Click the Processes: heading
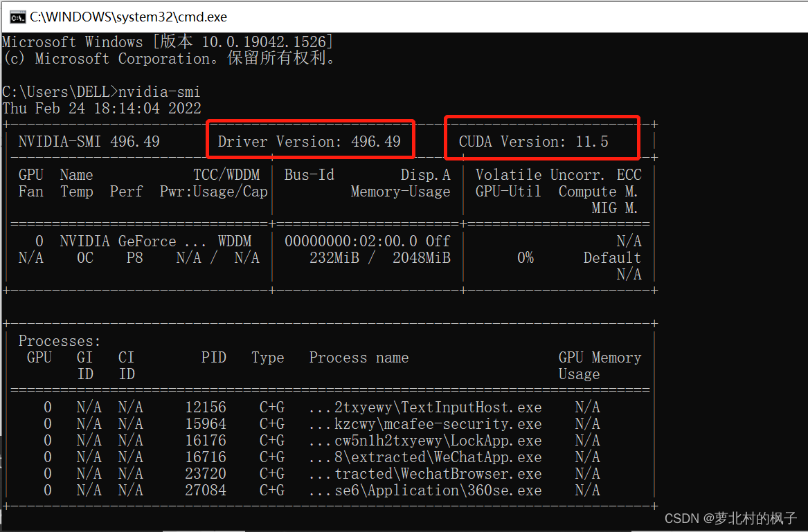808x532 pixels. pyautogui.click(x=60, y=341)
